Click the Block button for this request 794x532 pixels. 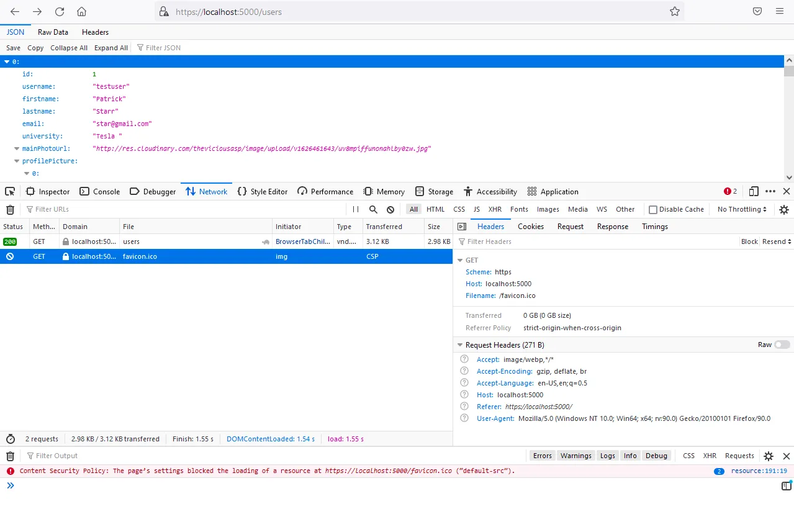[749, 241]
